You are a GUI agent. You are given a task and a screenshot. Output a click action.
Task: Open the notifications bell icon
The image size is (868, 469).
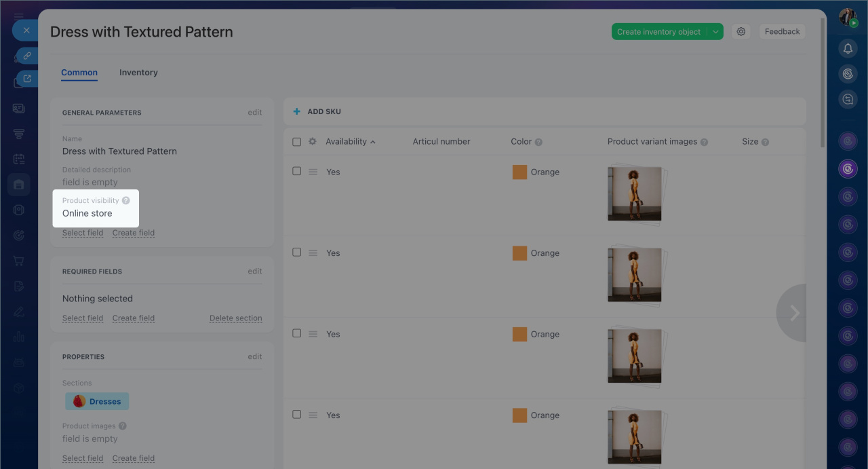(848, 48)
